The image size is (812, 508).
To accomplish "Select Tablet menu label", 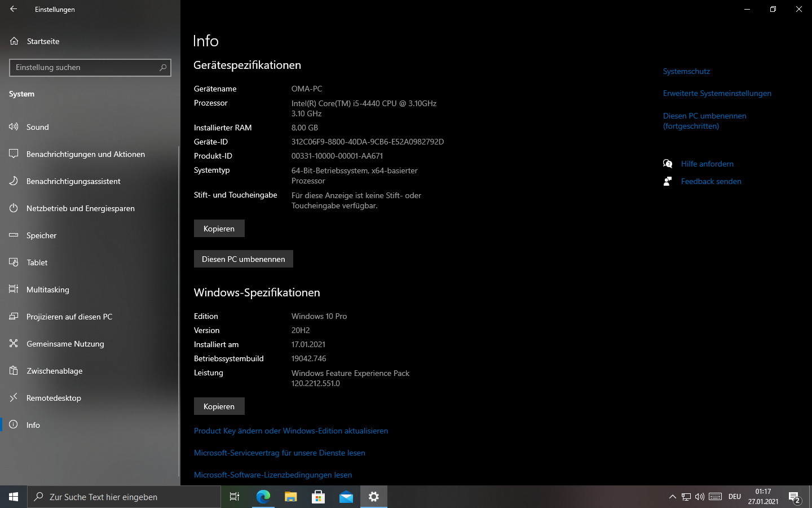I will coord(37,262).
